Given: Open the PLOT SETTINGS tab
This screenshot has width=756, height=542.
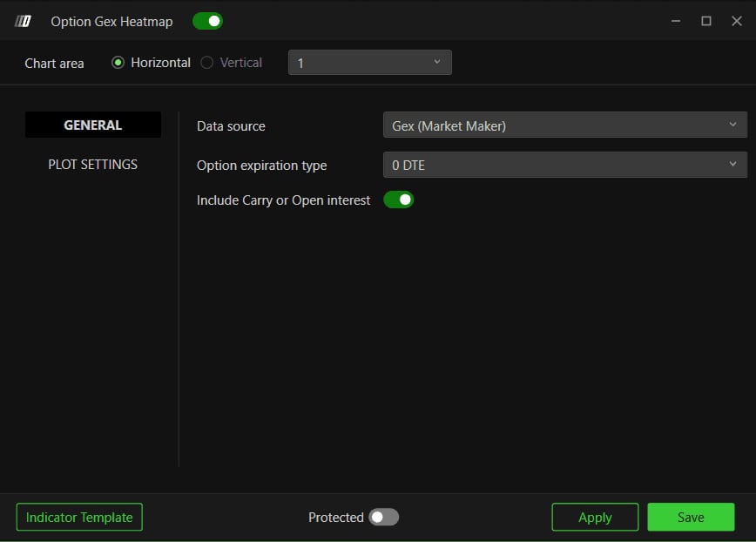Looking at the screenshot, I should tap(93, 165).
